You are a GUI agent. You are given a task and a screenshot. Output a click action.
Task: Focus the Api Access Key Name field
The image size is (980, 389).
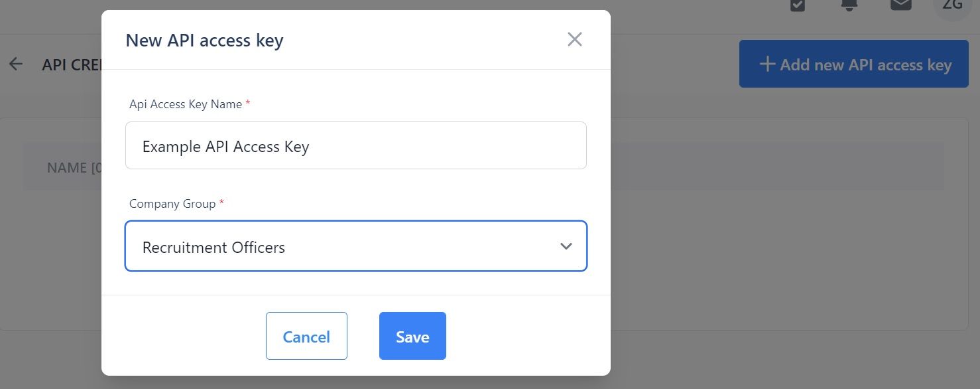pyautogui.click(x=356, y=145)
